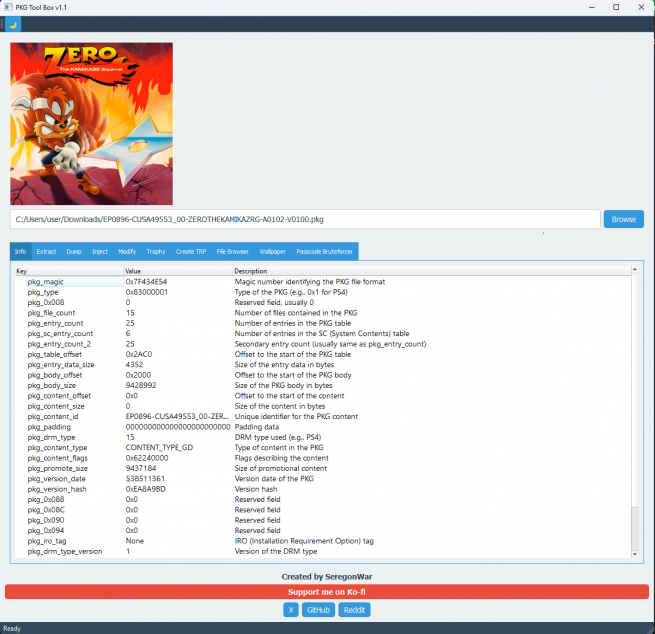655x634 pixels.
Task: Select the pkg_body_size key
Action: pyautogui.click(x=52, y=385)
